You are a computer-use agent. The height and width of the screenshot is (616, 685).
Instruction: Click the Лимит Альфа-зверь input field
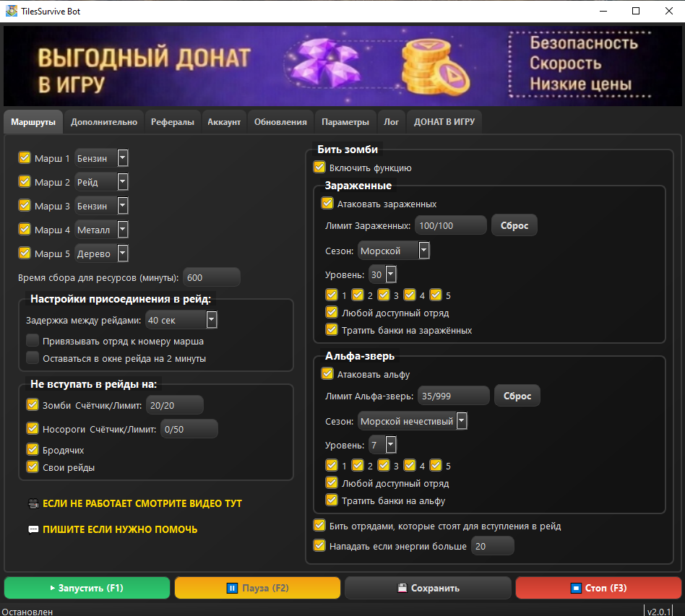(454, 396)
